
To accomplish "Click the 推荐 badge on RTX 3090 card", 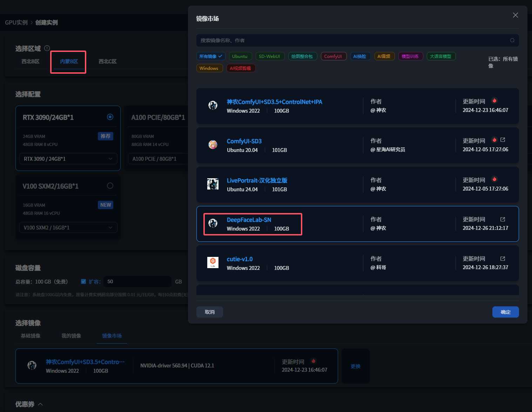I will click(105, 136).
